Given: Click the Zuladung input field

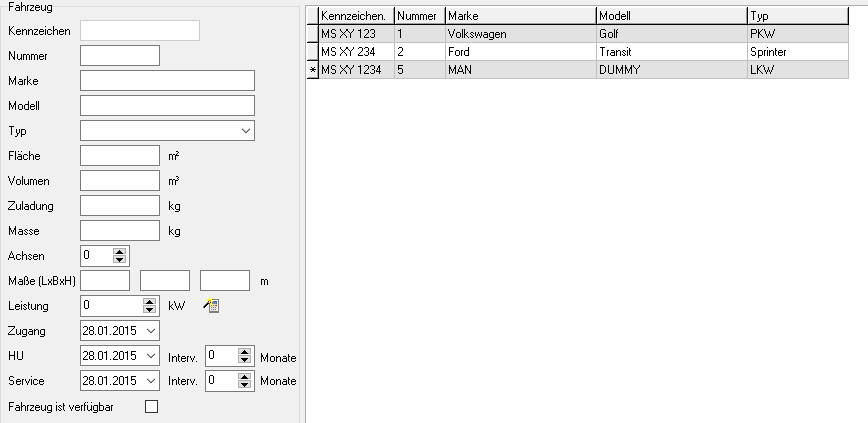Looking at the screenshot, I should click(120, 205).
